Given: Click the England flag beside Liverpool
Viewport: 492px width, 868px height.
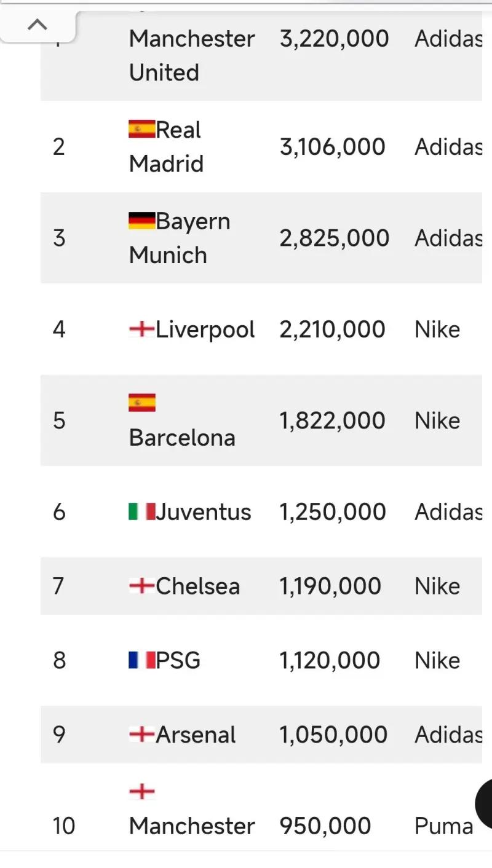Looking at the screenshot, I should (141, 329).
